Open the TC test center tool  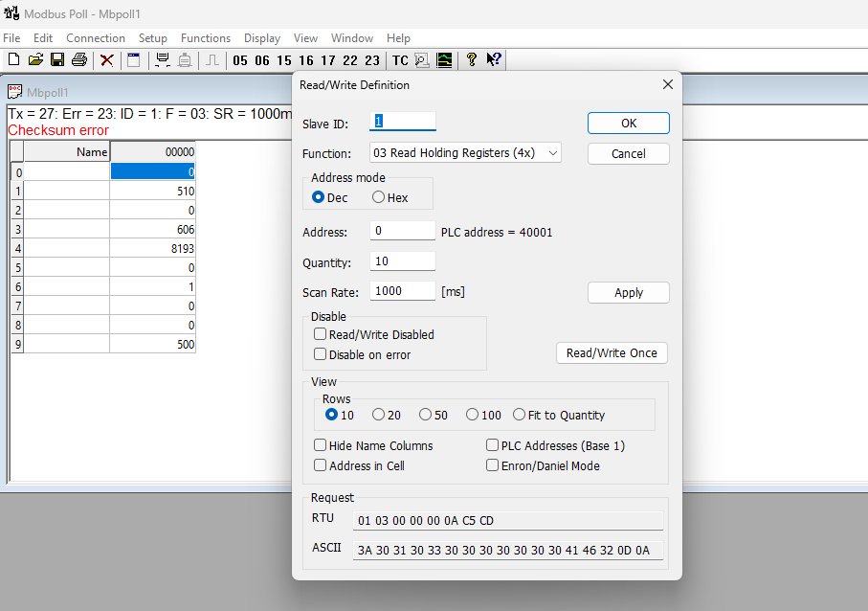click(400, 60)
